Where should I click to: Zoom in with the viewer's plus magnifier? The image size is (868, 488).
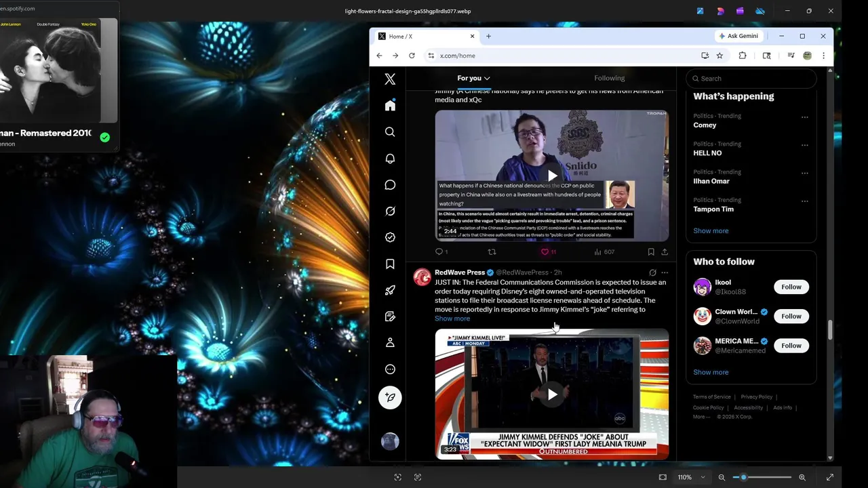(802, 477)
